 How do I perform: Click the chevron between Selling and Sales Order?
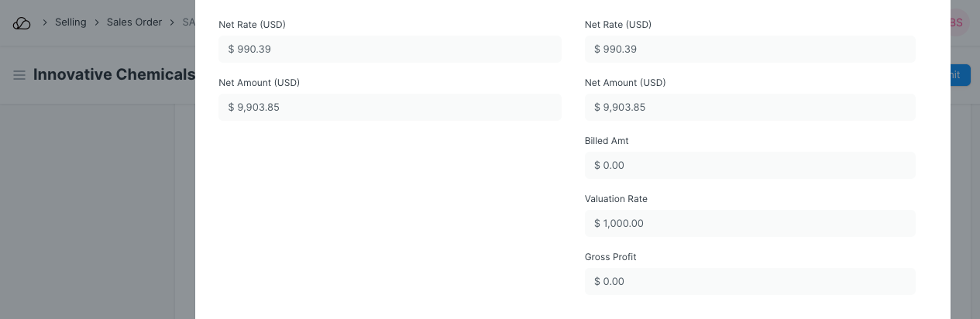98,22
